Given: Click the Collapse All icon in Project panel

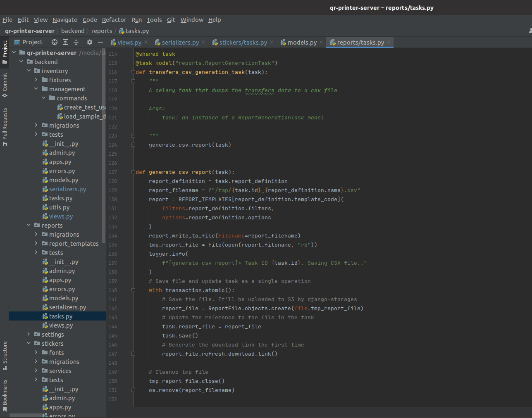Looking at the screenshot, I should (x=76, y=42).
